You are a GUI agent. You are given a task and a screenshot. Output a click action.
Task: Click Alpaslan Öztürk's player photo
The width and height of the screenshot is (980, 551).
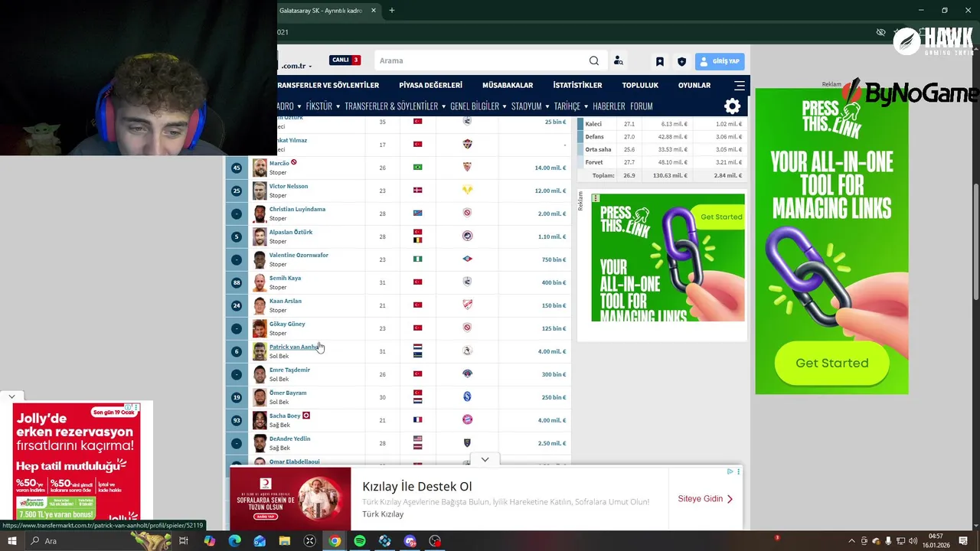coord(260,236)
